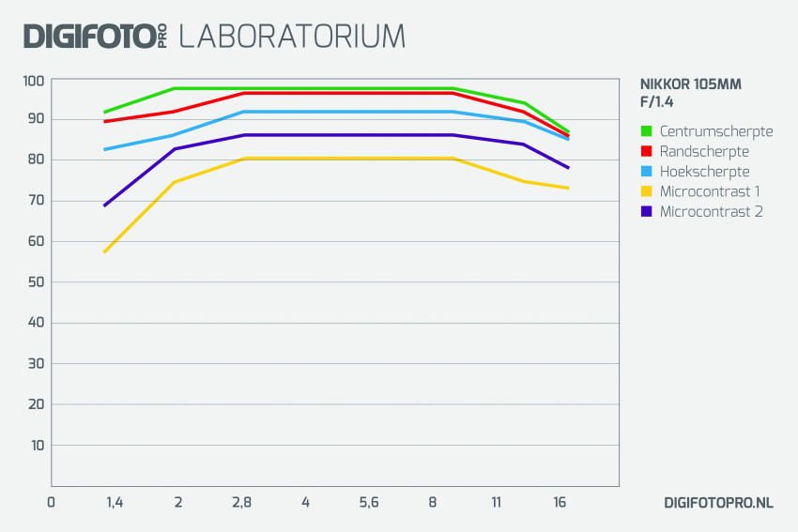
Task: Select the Hoekscherpte legend label
Action: 704,172
